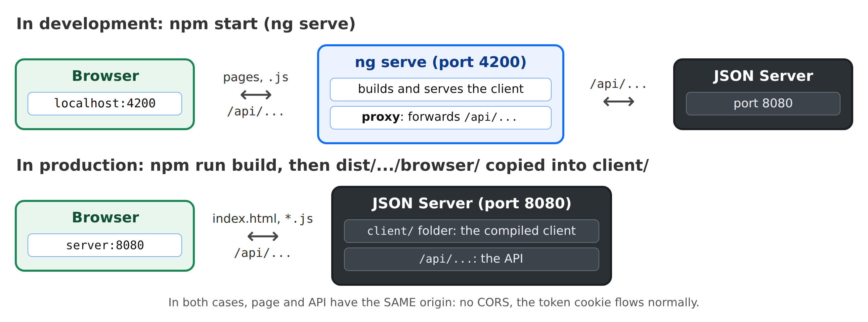Click the "JSON Server (port 8080)" title

[x=471, y=204]
